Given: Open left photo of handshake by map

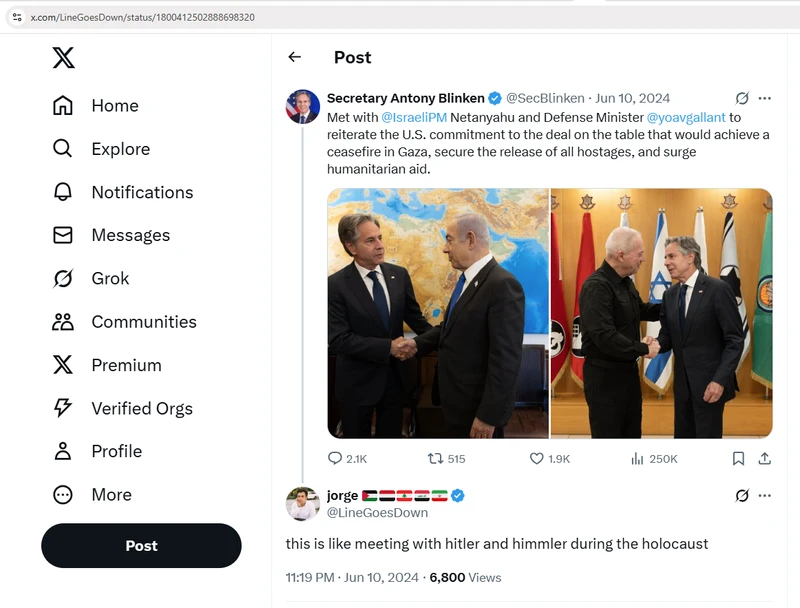Looking at the screenshot, I should [438, 313].
